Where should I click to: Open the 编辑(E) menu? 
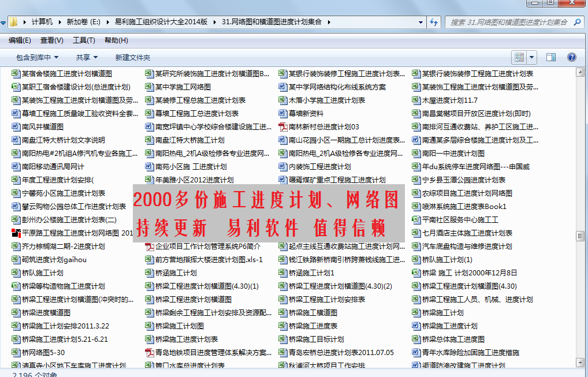[x=20, y=40]
